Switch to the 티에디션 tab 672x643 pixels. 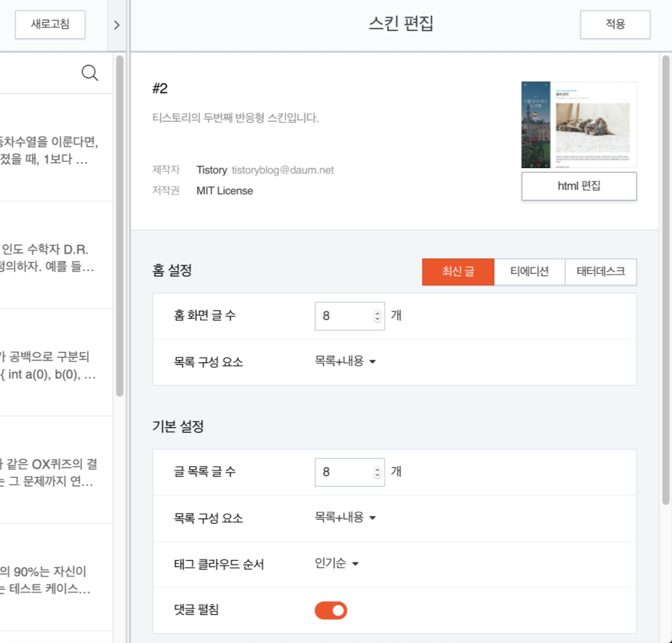529,272
